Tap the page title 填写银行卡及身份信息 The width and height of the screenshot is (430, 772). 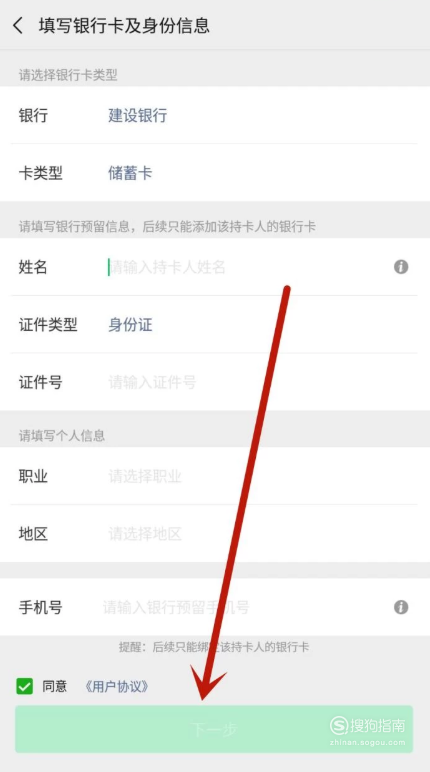point(124,26)
